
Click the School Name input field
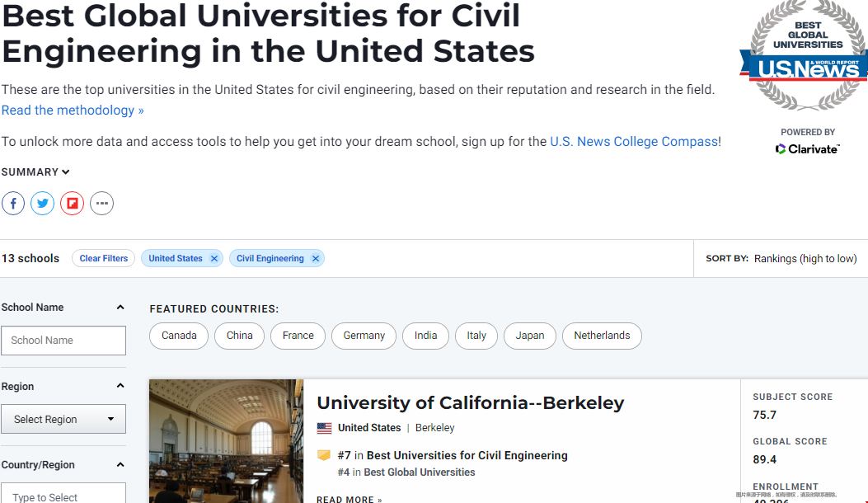click(63, 341)
